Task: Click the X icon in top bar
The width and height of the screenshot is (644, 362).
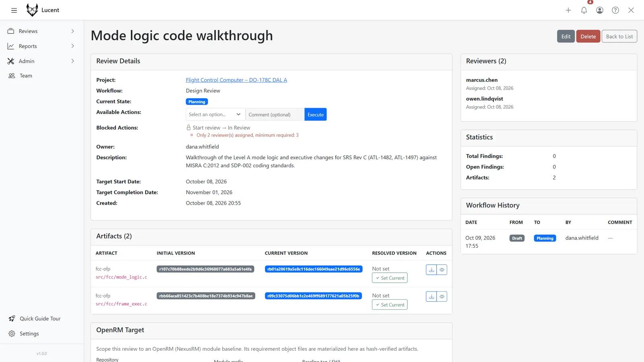Action: click(x=631, y=10)
